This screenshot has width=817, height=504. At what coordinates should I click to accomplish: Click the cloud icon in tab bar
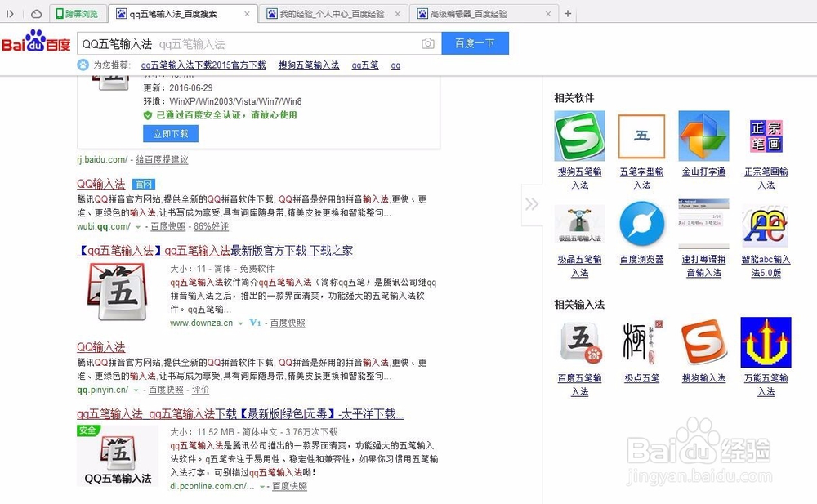36,14
